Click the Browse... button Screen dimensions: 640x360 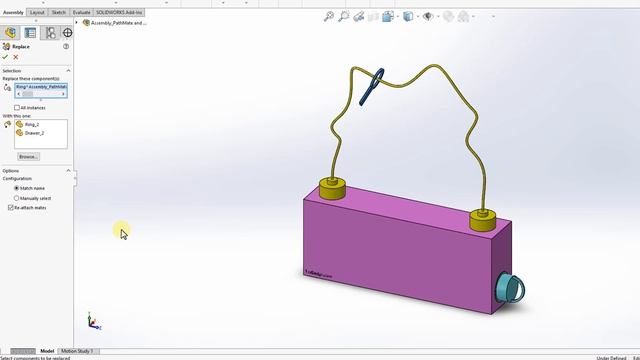coord(28,157)
